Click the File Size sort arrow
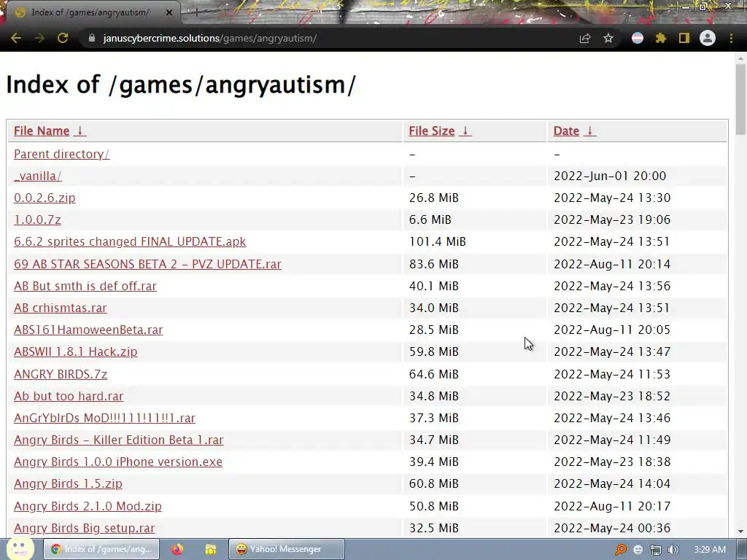This screenshot has height=560, width=747. [x=465, y=131]
